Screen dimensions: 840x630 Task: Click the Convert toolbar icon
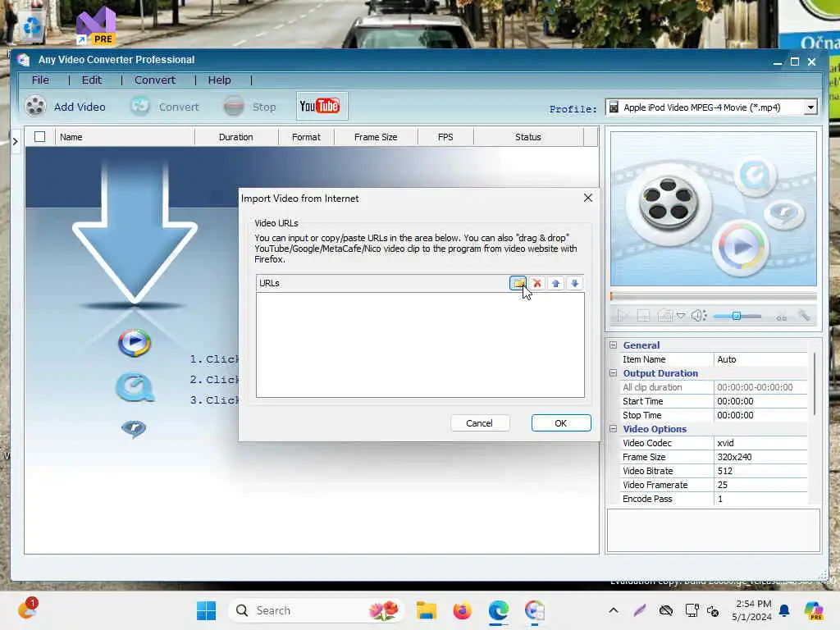point(140,106)
